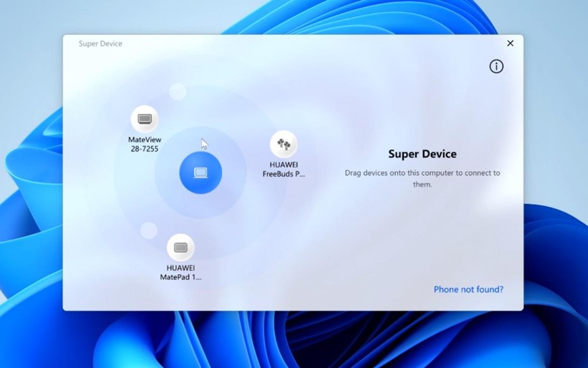This screenshot has height=368, width=588.
Task: Close the Super Device window
Action: [x=510, y=43]
